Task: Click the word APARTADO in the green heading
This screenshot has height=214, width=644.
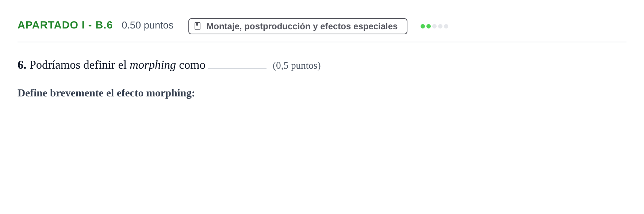Action: tap(48, 25)
